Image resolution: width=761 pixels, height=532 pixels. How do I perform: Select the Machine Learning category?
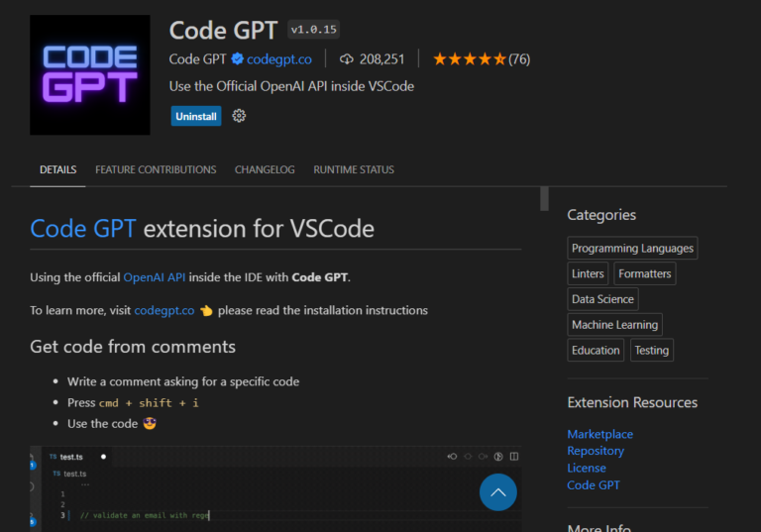[615, 325]
